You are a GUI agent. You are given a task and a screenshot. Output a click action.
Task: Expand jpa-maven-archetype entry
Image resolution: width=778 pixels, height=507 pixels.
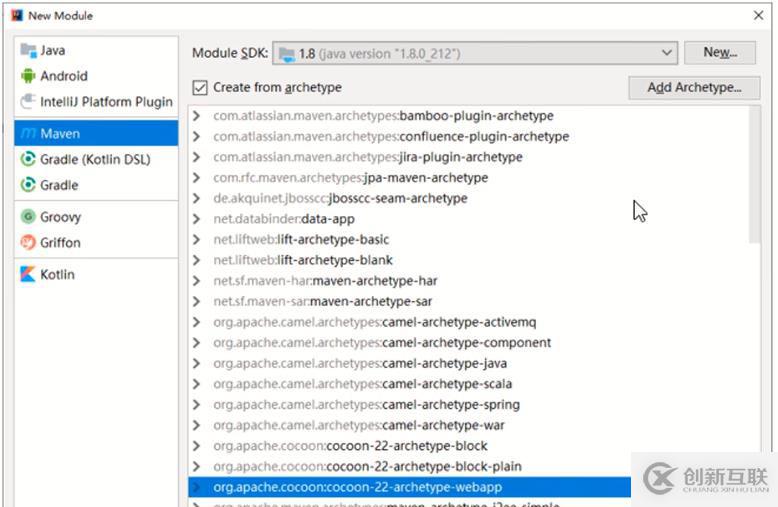click(197, 178)
